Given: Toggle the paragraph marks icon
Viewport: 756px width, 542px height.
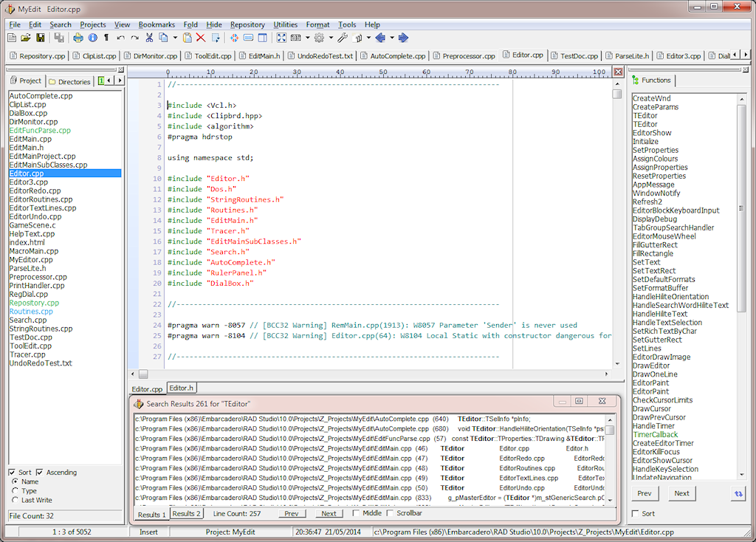Looking at the screenshot, I should [106, 38].
